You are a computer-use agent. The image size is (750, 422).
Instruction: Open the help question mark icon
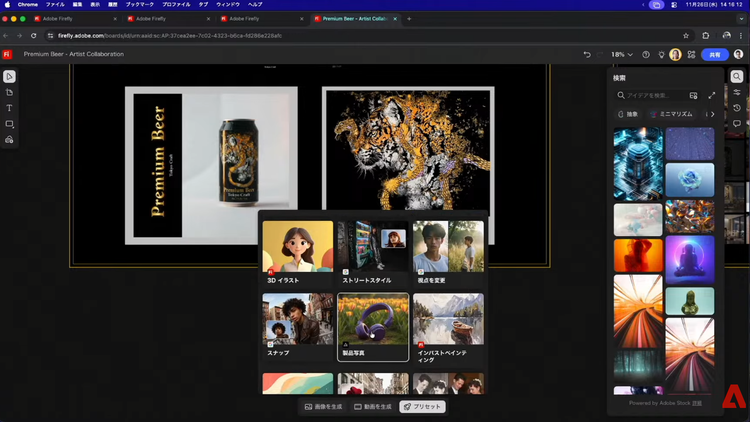646,55
